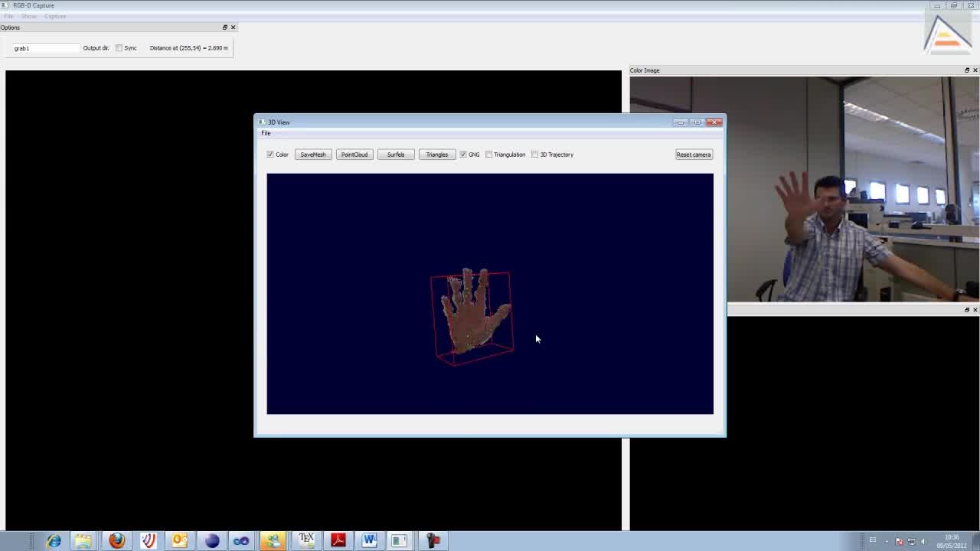The image size is (980, 551).
Task: Open Microsoft Word from the taskbar
Action: 369,540
